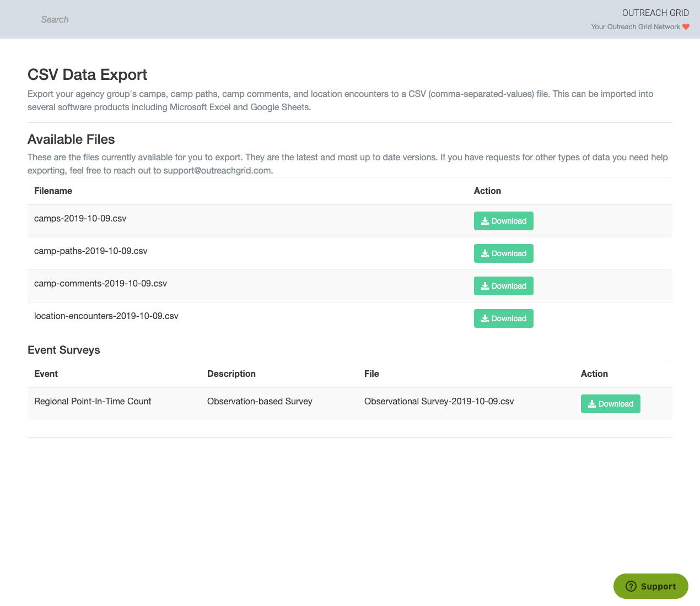Screen dimensions: 700x606
Task: Open the Your Outreach Grid Network link
Action: [x=635, y=27]
